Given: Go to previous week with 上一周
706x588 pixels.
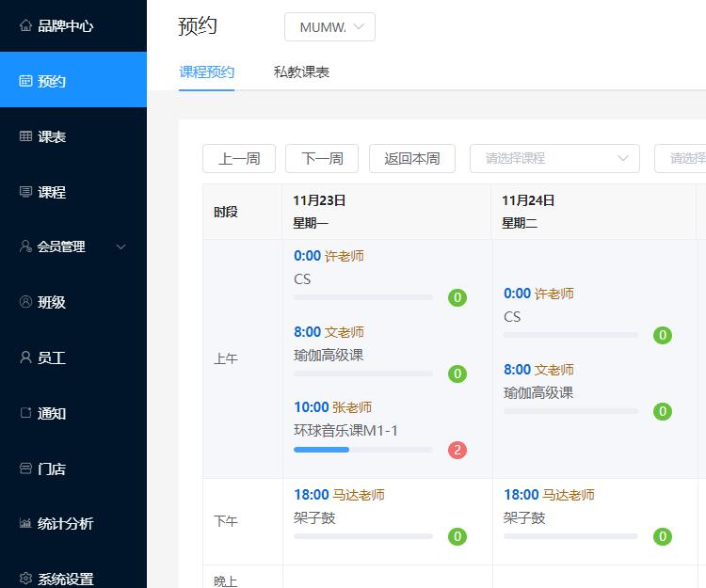Looking at the screenshot, I should [239, 158].
